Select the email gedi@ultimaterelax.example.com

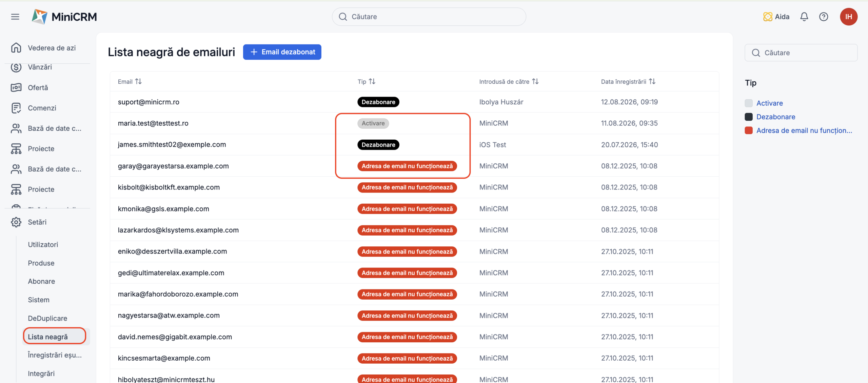171,273
